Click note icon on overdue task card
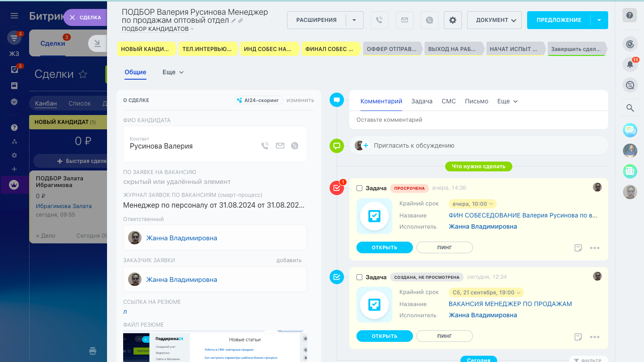This screenshot has width=644, height=362. [x=578, y=248]
